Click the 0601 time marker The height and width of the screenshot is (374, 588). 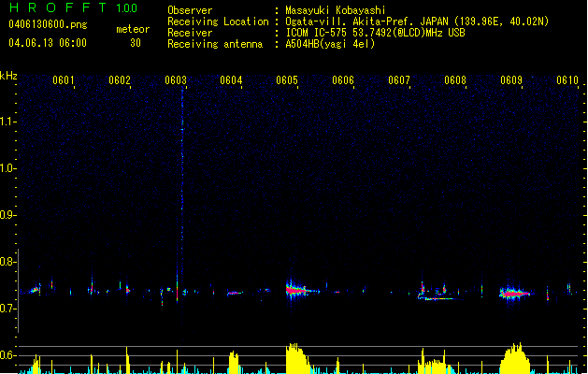coord(63,80)
